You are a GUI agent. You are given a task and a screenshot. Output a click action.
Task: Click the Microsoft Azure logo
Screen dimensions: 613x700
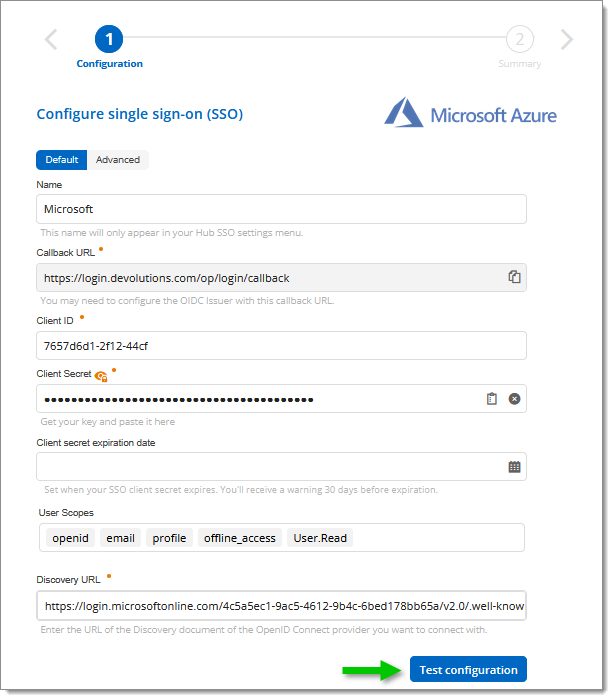click(x=471, y=112)
